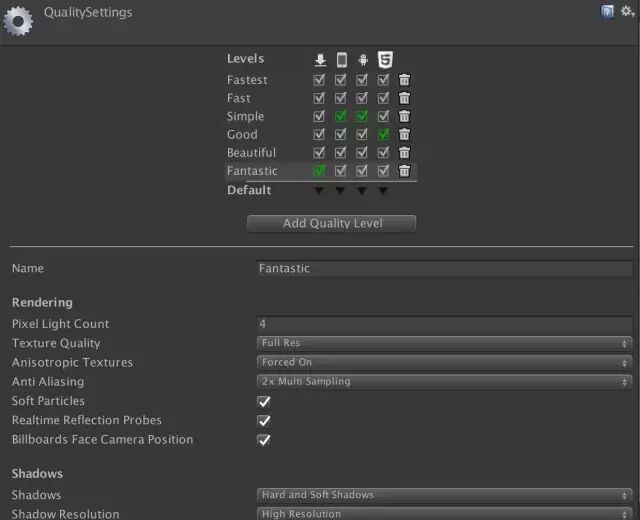Disable Billboards Face Camera Position checkbox
This screenshot has width=640, height=520.
click(264, 440)
